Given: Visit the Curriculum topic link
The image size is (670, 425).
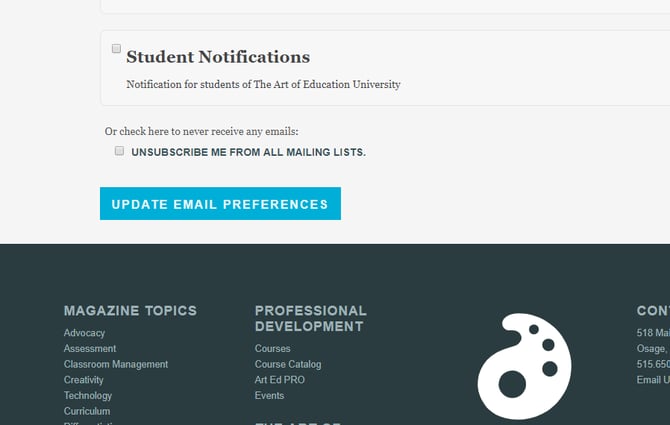Looking at the screenshot, I should pyautogui.click(x=87, y=411).
